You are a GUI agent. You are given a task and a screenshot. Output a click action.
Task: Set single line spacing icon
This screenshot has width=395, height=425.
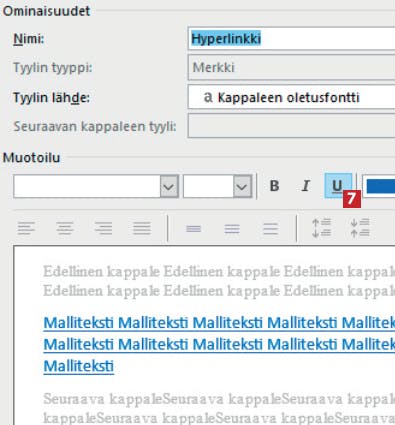[x=194, y=229]
